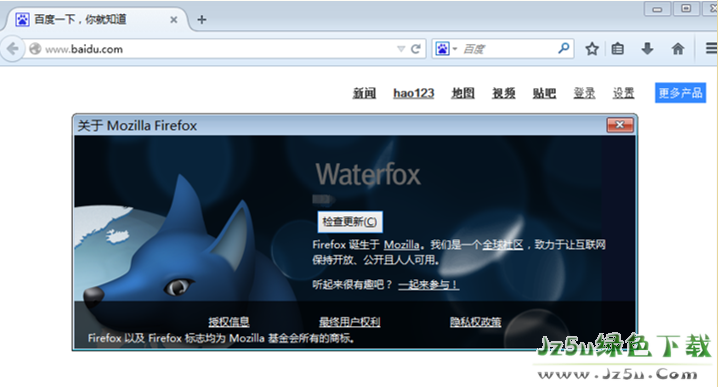The height and width of the screenshot is (387, 718).
Task: Open the downloads arrow icon
Action: [x=647, y=48]
